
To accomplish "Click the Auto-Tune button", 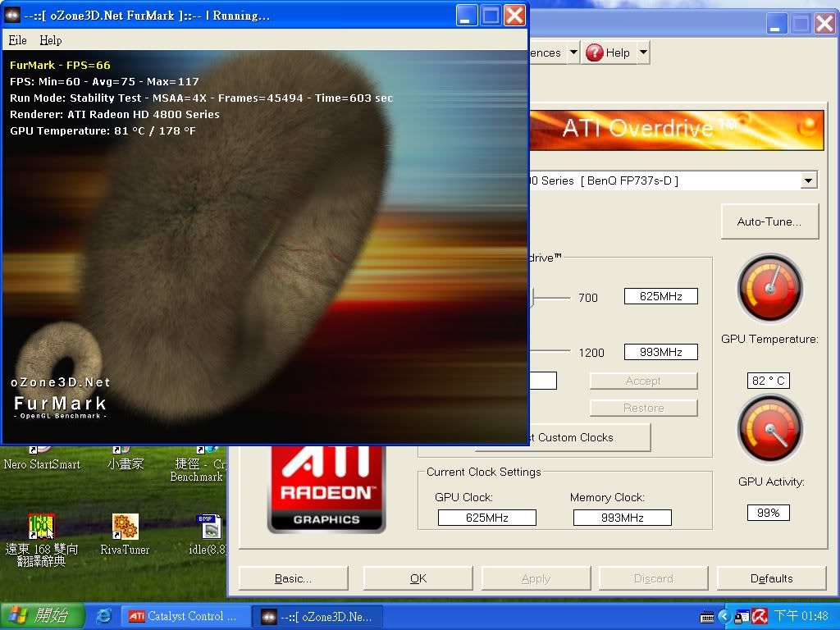I will click(x=769, y=221).
